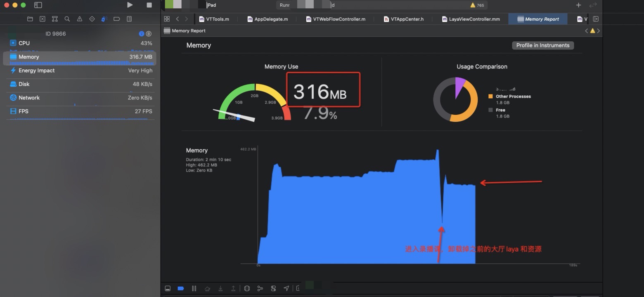Click the blue process info icon

click(x=142, y=34)
